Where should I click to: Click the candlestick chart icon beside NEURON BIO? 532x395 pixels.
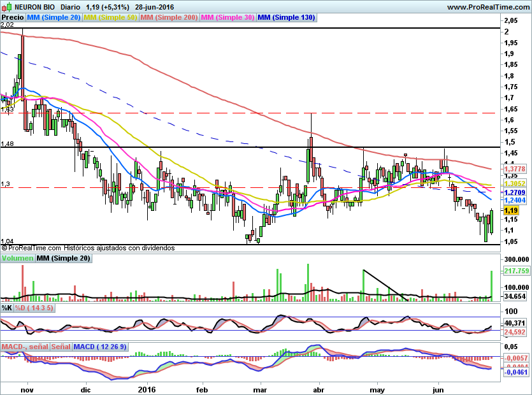pos(6,6)
